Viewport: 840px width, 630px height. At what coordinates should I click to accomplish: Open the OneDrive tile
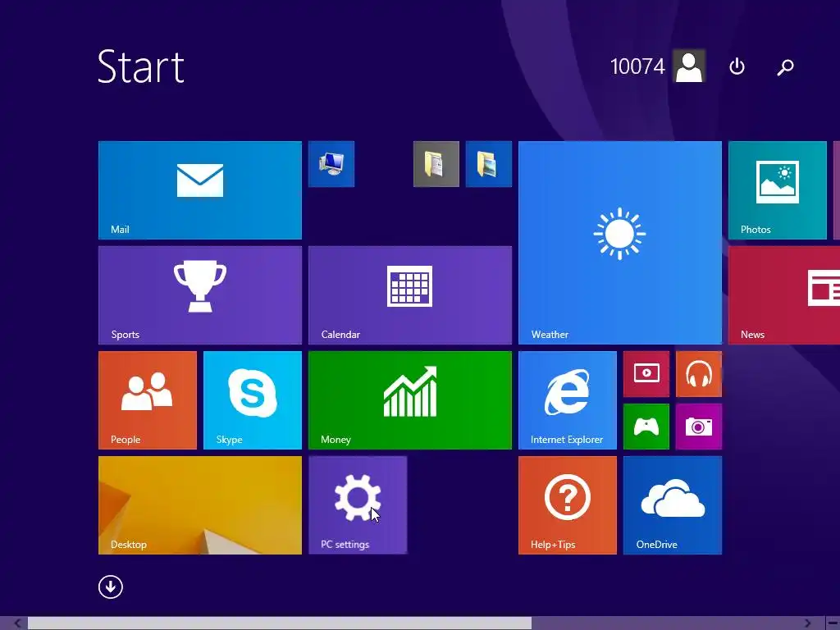(673, 505)
